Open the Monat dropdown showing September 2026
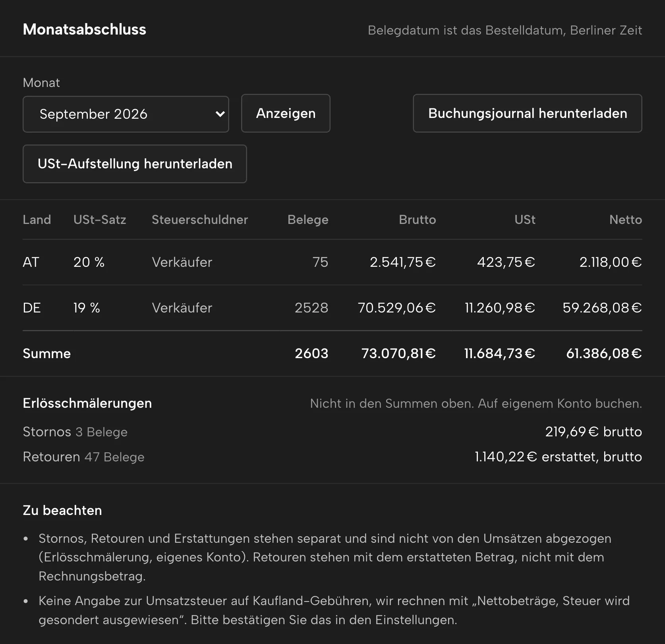Image resolution: width=665 pixels, height=644 pixels. (x=126, y=114)
